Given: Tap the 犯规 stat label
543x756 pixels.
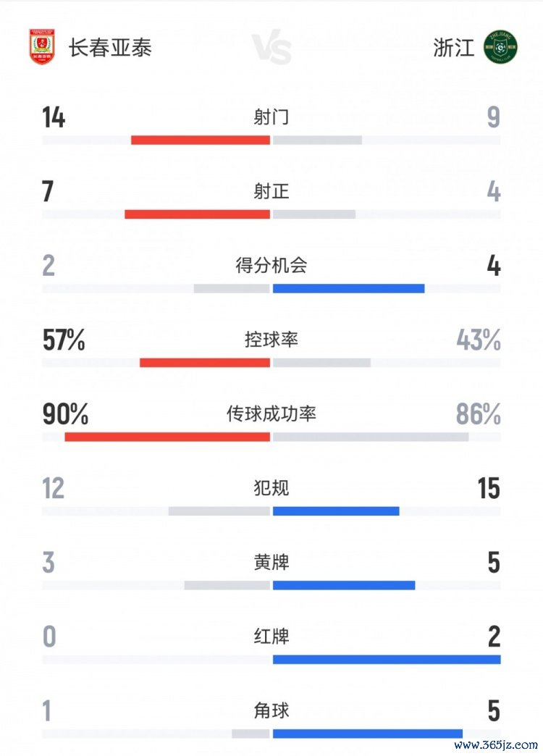Looking at the screenshot, I should tap(271, 488).
